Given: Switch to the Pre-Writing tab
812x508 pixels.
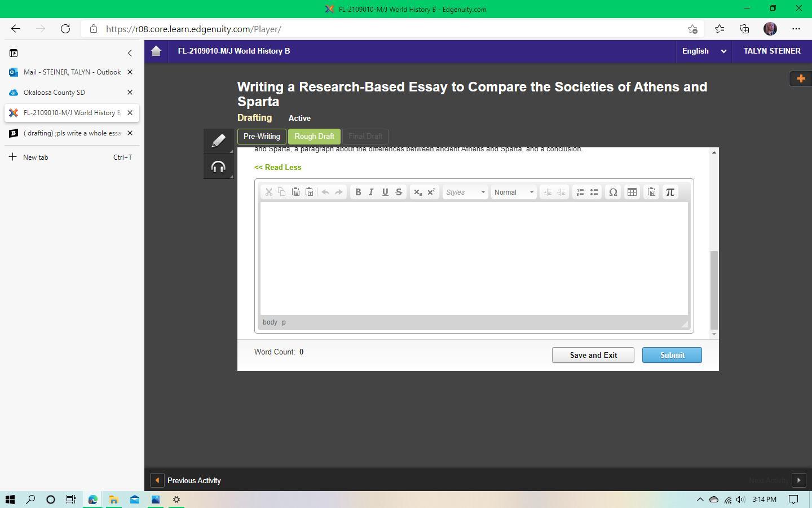Looking at the screenshot, I should 262,137.
